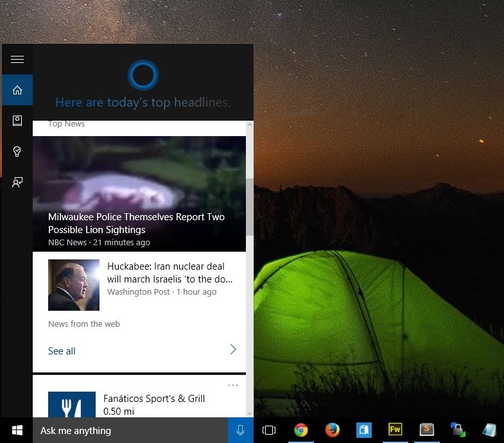Open the Huckabee Iran nuclear deal article
Viewport: 504px width, 443px height.
169,272
